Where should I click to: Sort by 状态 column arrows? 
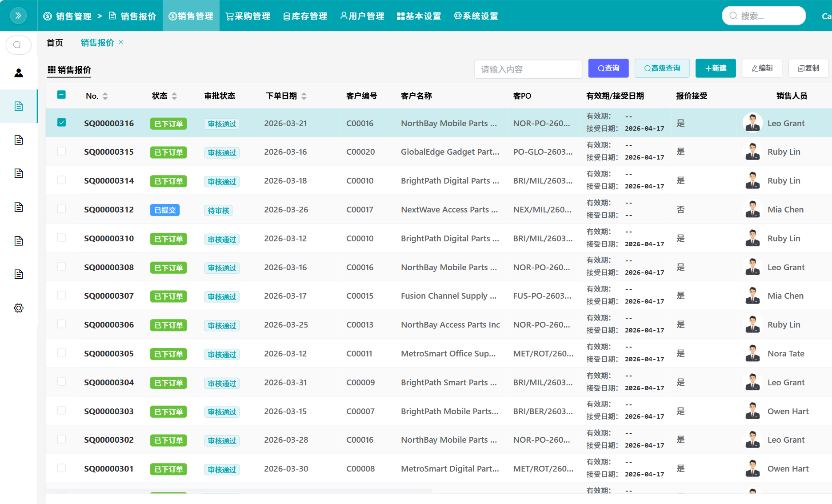[x=174, y=96]
